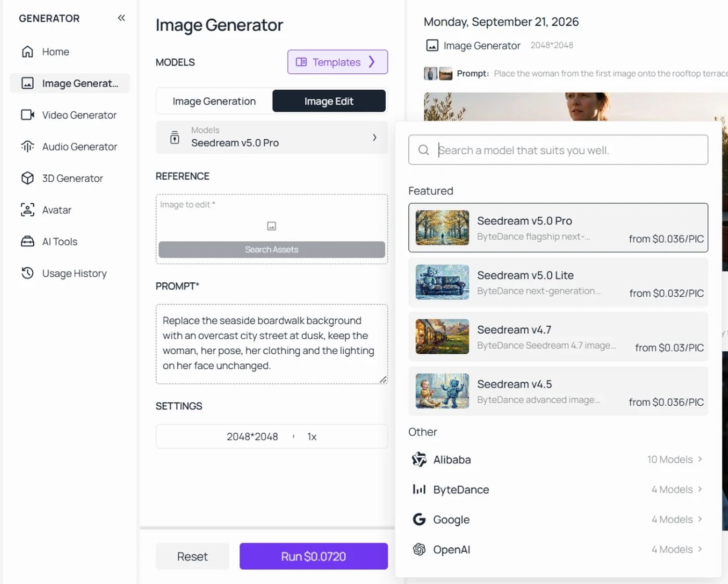
Task: Pick the Seedream v4.7 model
Action: 558,336
